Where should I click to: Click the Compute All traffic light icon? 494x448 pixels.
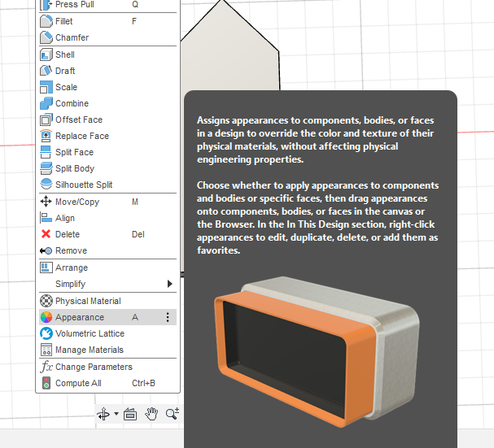46,383
